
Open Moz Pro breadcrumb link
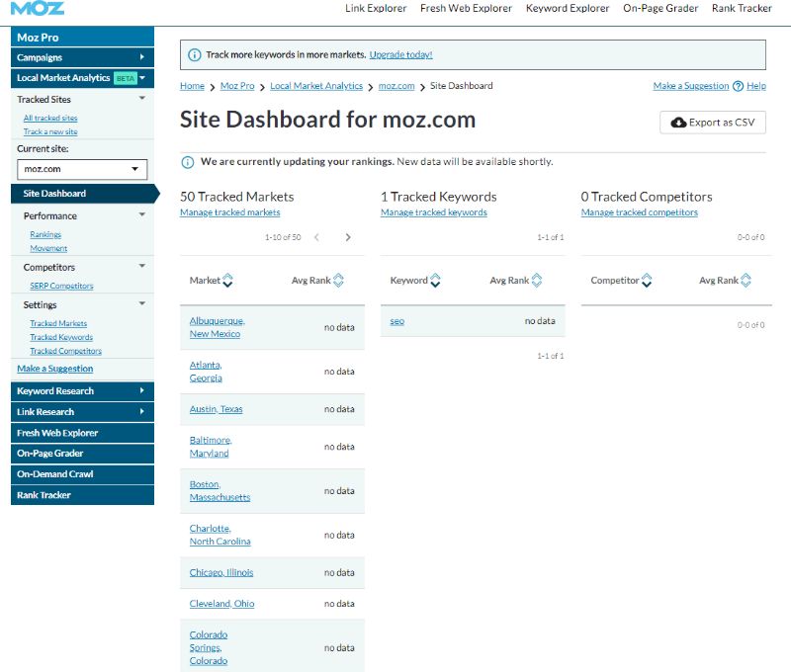pos(237,86)
